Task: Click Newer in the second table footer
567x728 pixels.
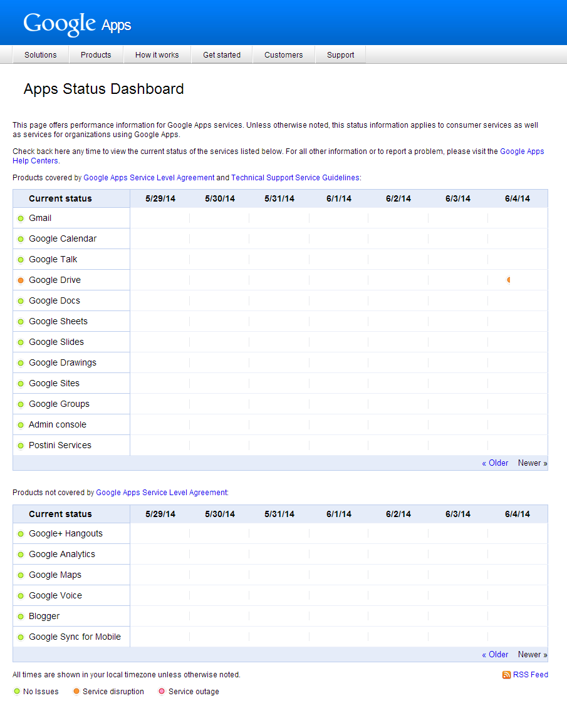Action: point(533,655)
